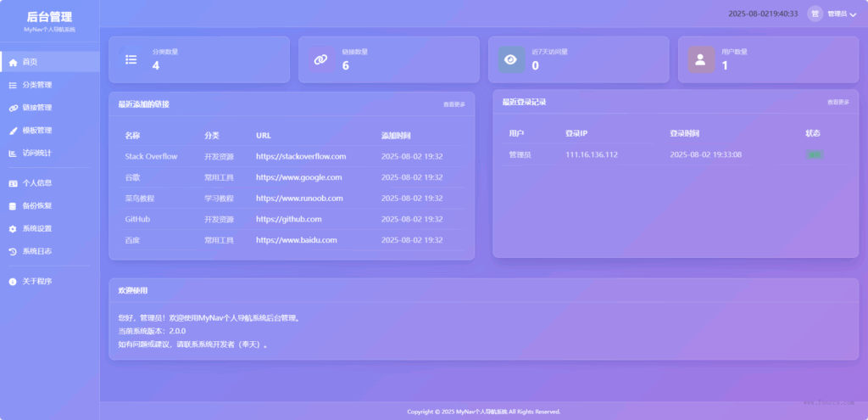Screen dimensions: 868x420
Task: Click the home icon beside 首页
Action: point(13,63)
